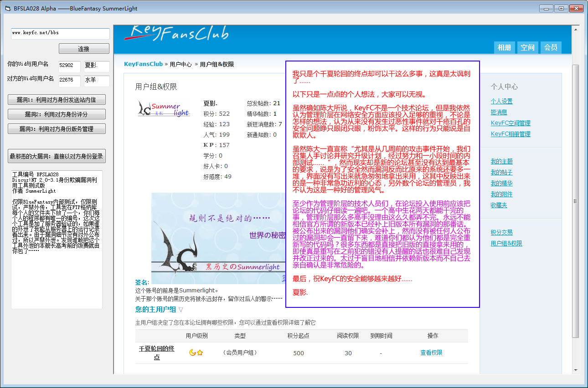Click the 连接 connect button
Viewport: 588px width, 388px height.
(84, 49)
